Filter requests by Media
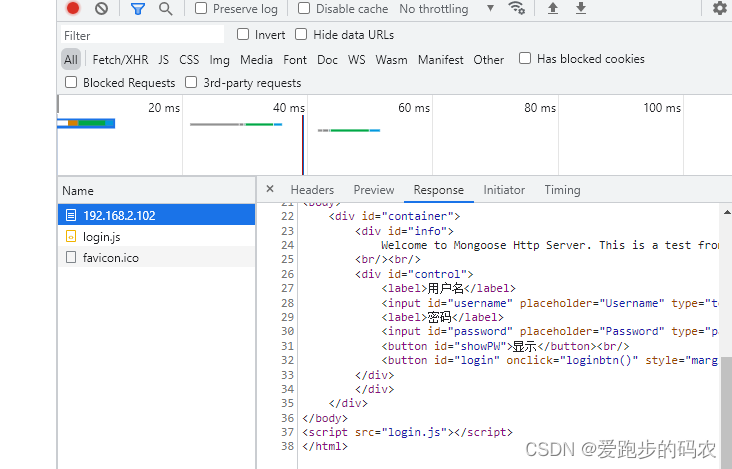732x469 pixels. 256,60
